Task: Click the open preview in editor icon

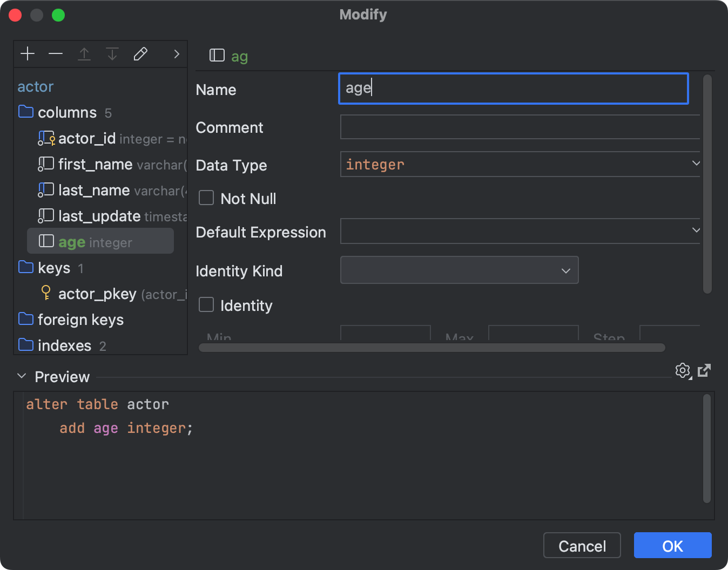Action: coord(704,371)
